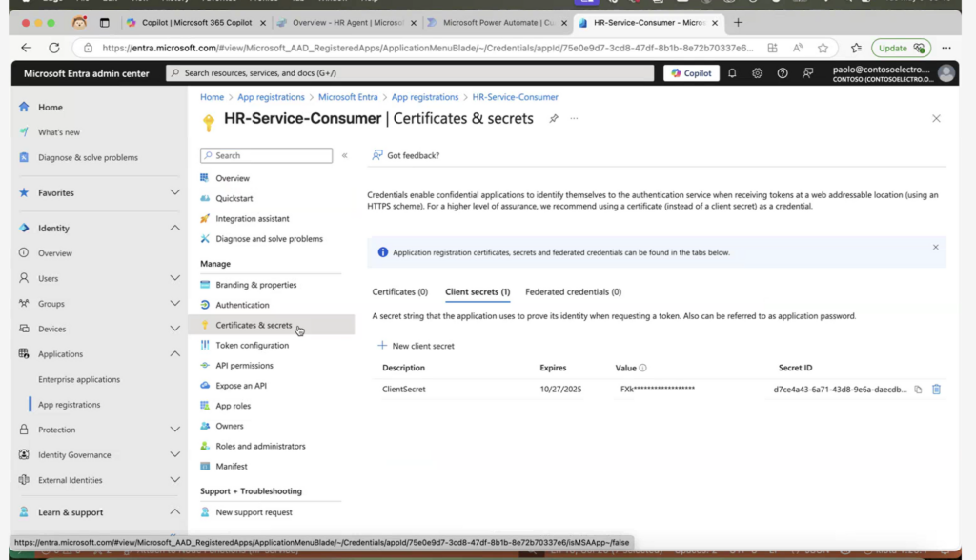Pin the Certificates & secrets blade
Image resolution: width=976 pixels, height=560 pixels.
click(554, 119)
